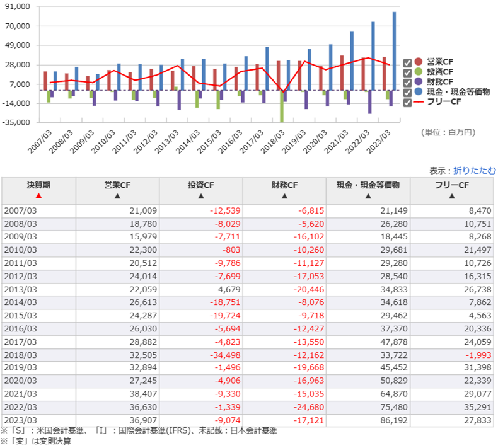
Task: Sort by the フリーCF column arrow
Action: (452, 196)
